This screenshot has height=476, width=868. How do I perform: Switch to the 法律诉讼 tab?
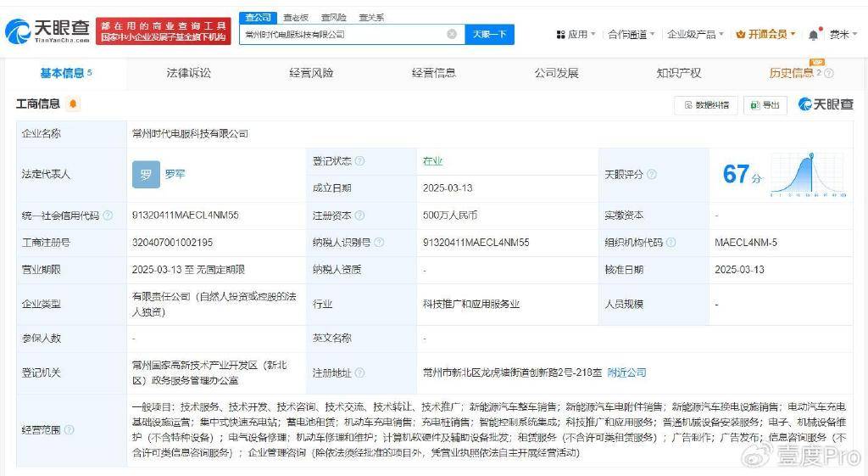coord(188,73)
